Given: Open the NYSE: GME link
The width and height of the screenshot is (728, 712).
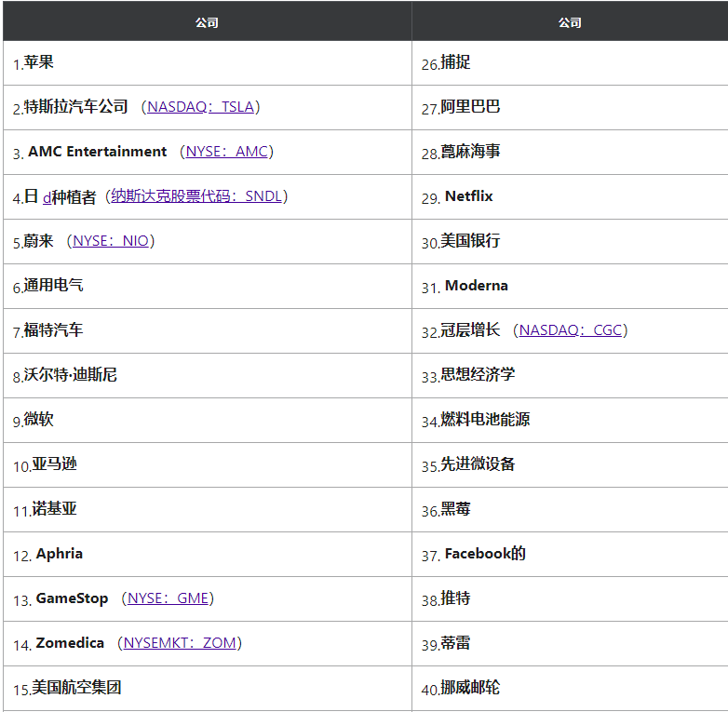Looking at the screenshot, I should [x=169, y=598].
